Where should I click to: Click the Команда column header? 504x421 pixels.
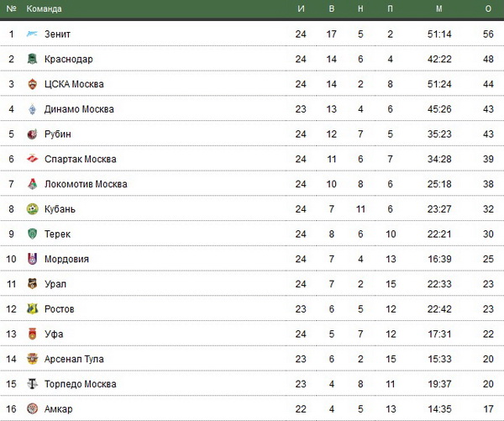44,8
